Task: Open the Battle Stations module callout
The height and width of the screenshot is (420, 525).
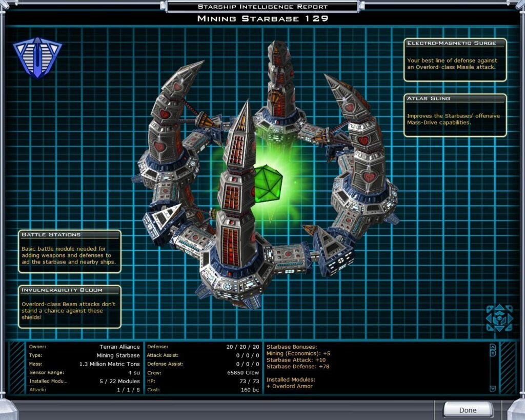Action: pos(70,251)
